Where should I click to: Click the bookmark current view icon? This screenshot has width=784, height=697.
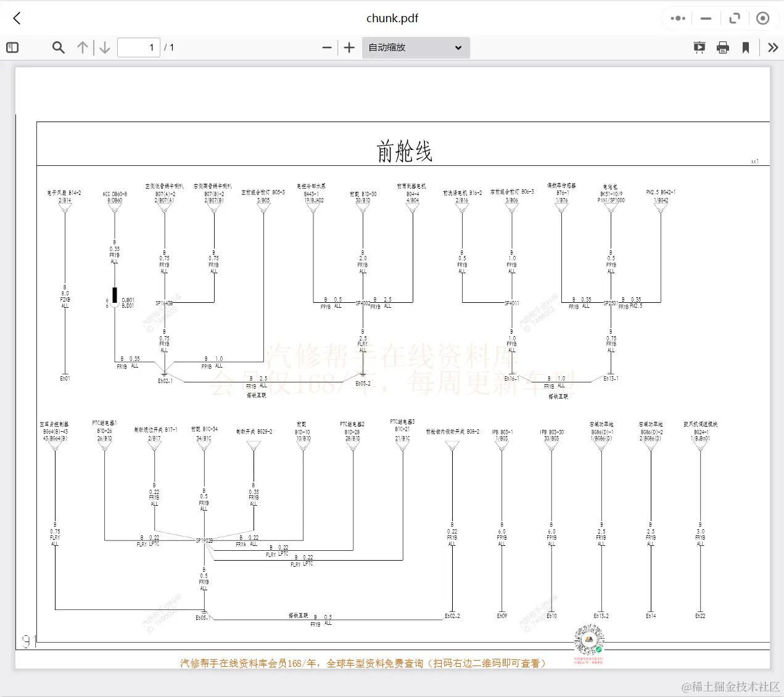[746, 47]
